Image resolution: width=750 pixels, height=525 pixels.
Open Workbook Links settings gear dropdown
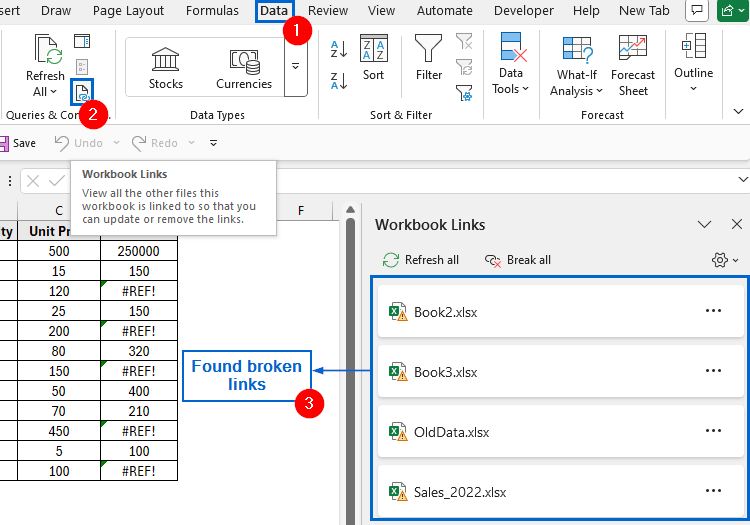(725, 260)
